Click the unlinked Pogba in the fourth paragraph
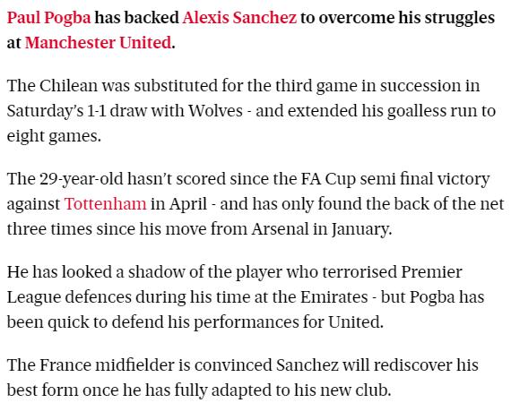 click(432, 297)
